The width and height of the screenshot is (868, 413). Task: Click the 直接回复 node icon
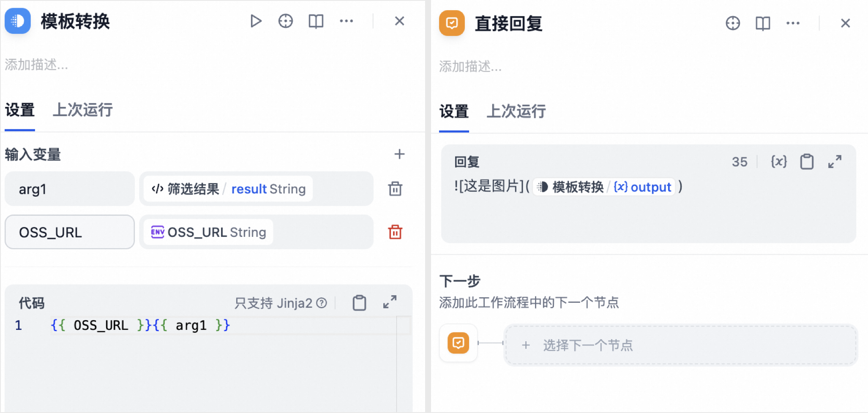tap(452, 23)
